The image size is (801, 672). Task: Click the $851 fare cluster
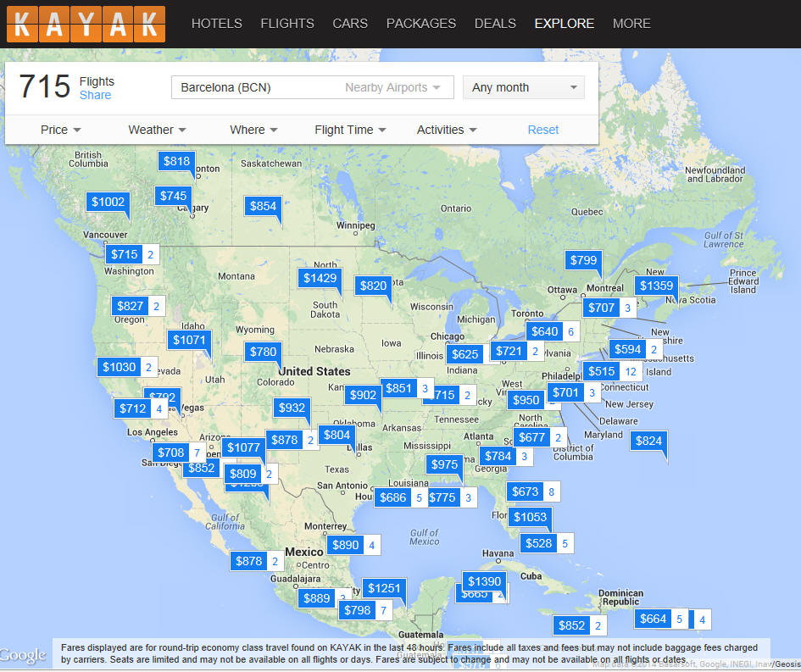[407, 388]
